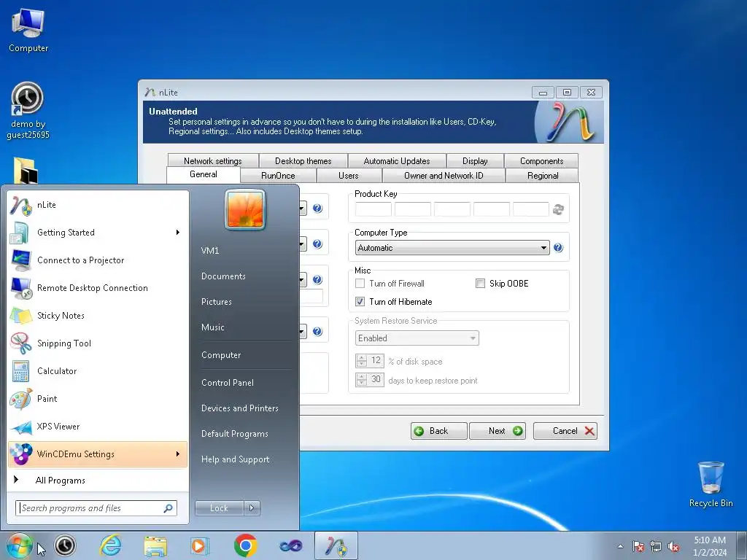The height and width of the screenshot is (560, 747).
Task: Click the Lock button
Action: click(x=219, y=508)
